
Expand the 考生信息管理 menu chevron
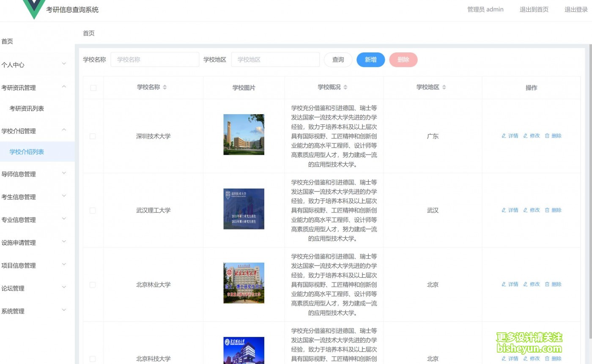64,196
